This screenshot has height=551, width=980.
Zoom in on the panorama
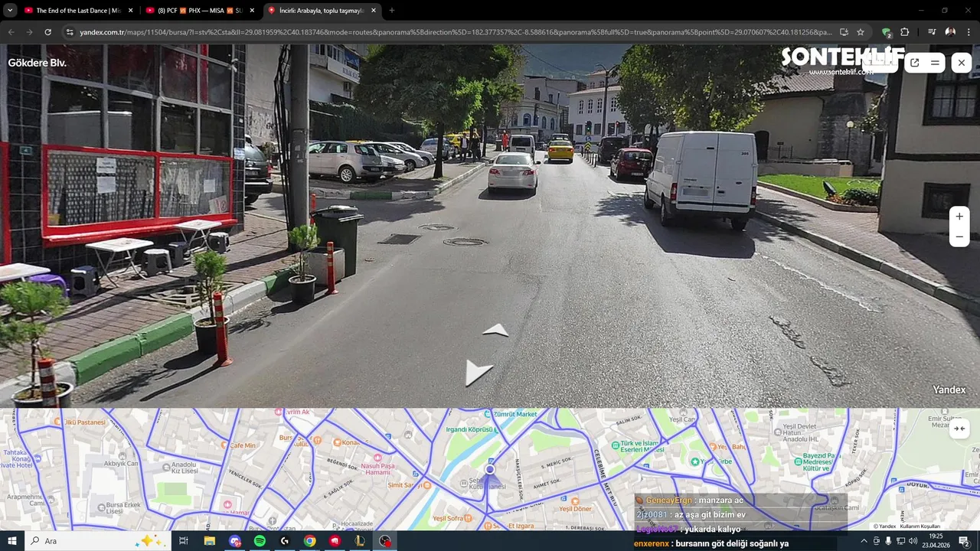coord(959,217)
